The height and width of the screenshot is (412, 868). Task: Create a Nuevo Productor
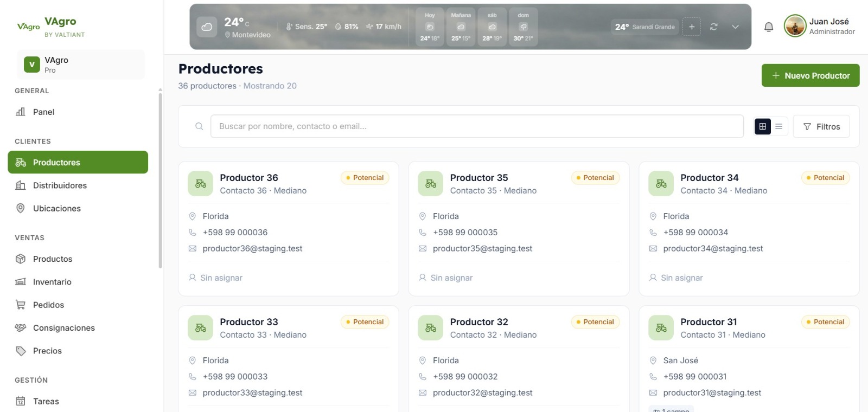pos(810,75)
